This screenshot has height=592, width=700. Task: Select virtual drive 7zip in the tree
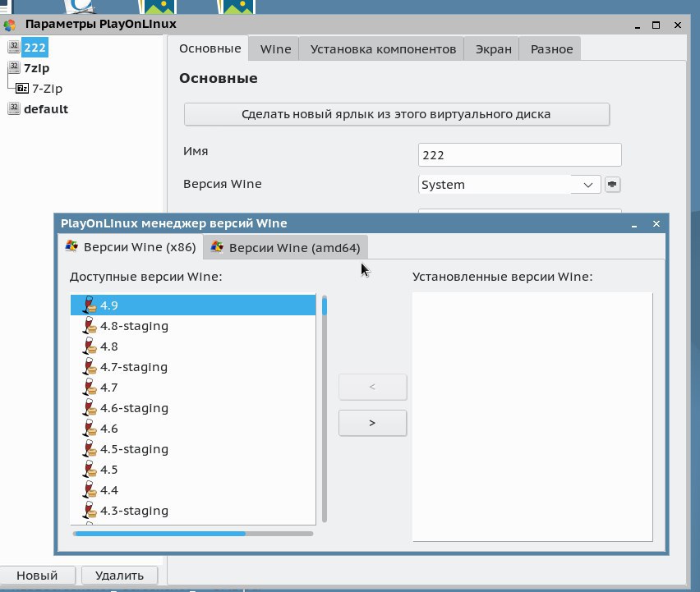pyautogui.click(x=37, y=68)
